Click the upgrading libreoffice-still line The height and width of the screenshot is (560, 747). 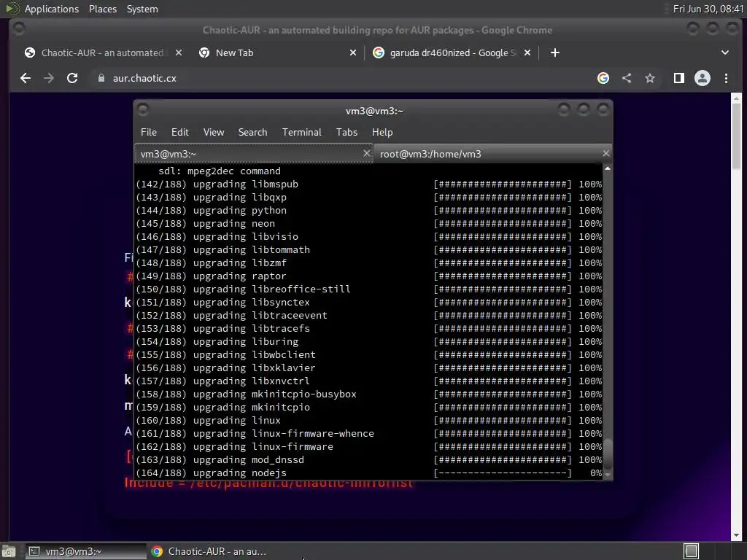pos(368,289)
